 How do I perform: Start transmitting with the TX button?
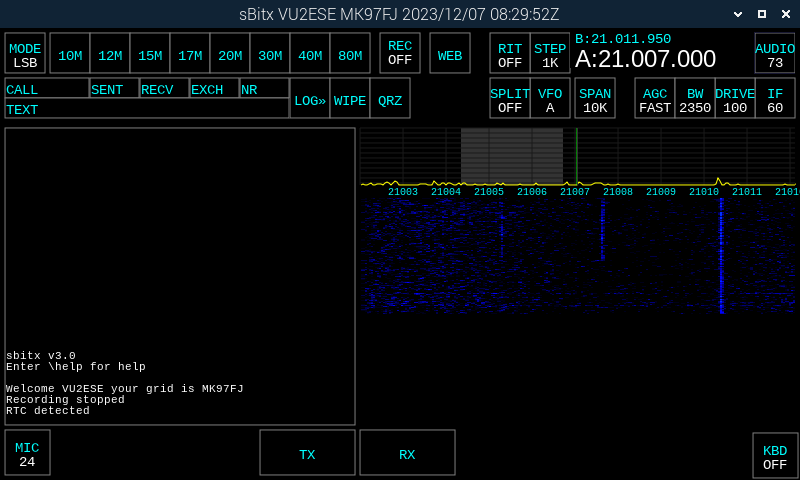tap(307, 452)
